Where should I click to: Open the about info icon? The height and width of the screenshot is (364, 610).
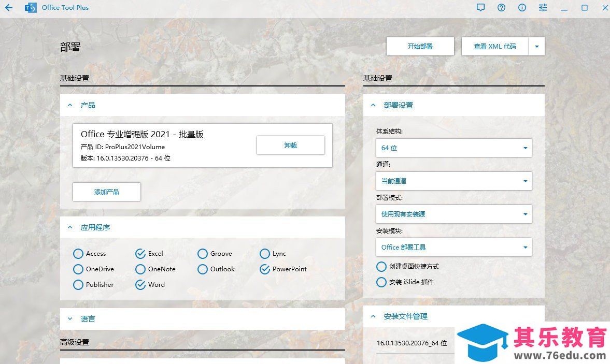[x=522, y=7]
